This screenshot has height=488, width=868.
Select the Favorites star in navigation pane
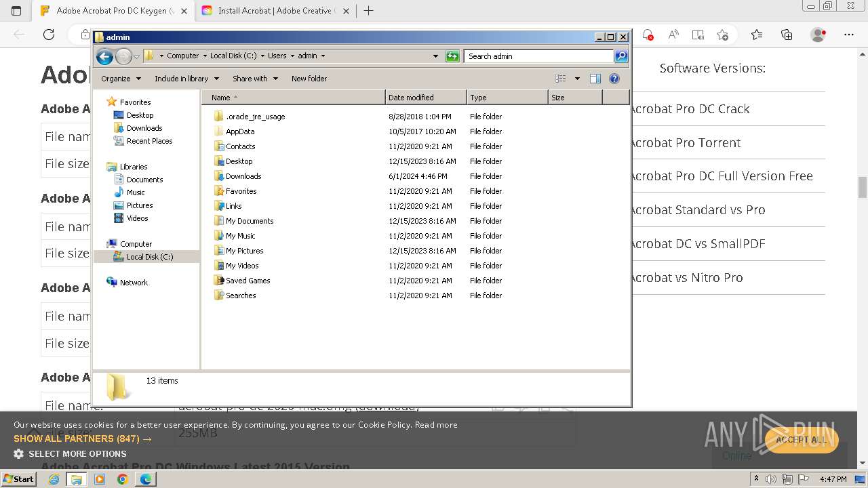pyautogui.click(x=112, y=102)
